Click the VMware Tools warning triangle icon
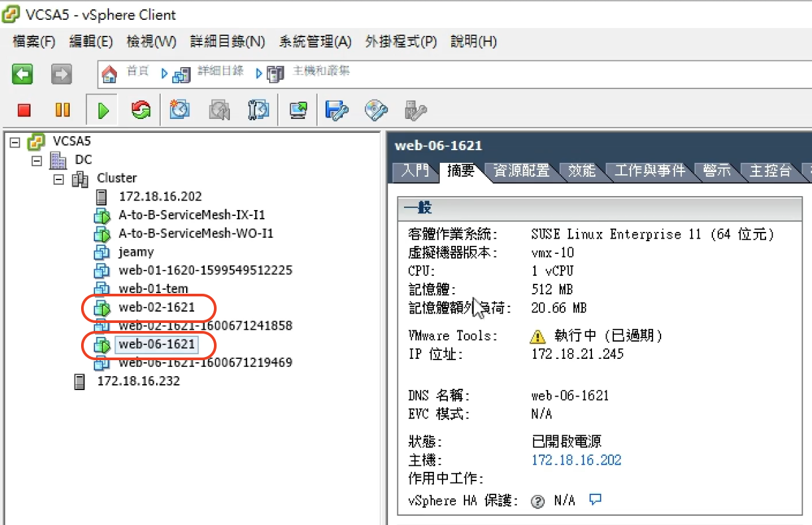The height and width of the screenshot is (525, 812). click(x=538, y=336)
